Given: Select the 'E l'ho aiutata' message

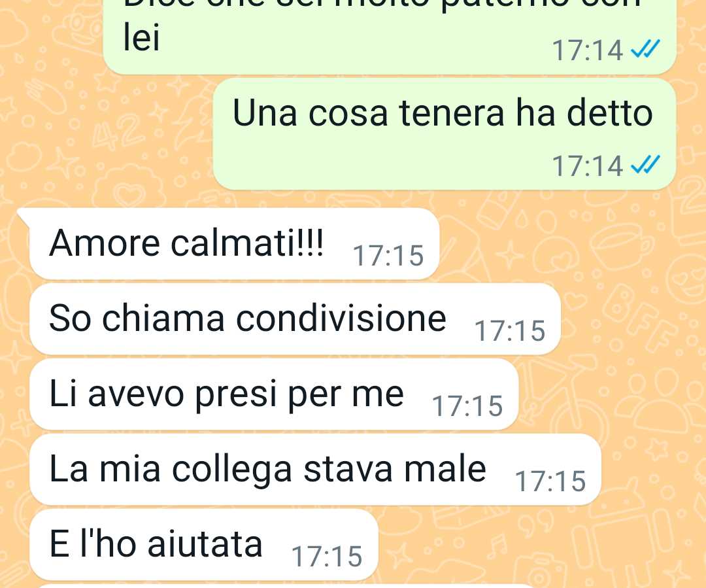Looking at the screenshot, I should pyautogui.click(x=203, y=545).
